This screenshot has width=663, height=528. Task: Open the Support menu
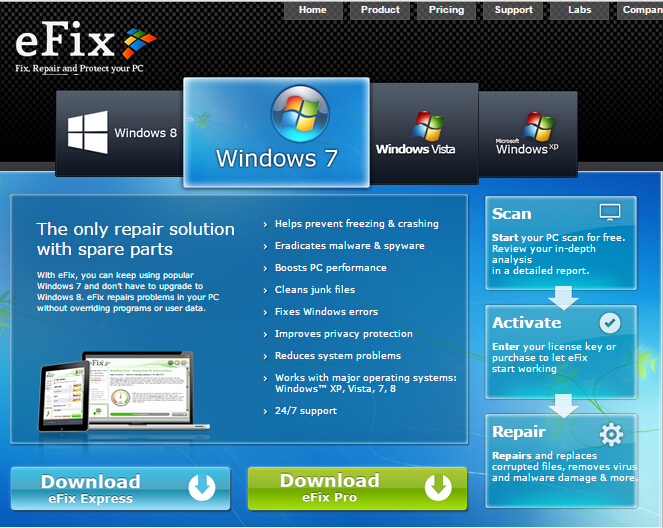click(513, 10)
